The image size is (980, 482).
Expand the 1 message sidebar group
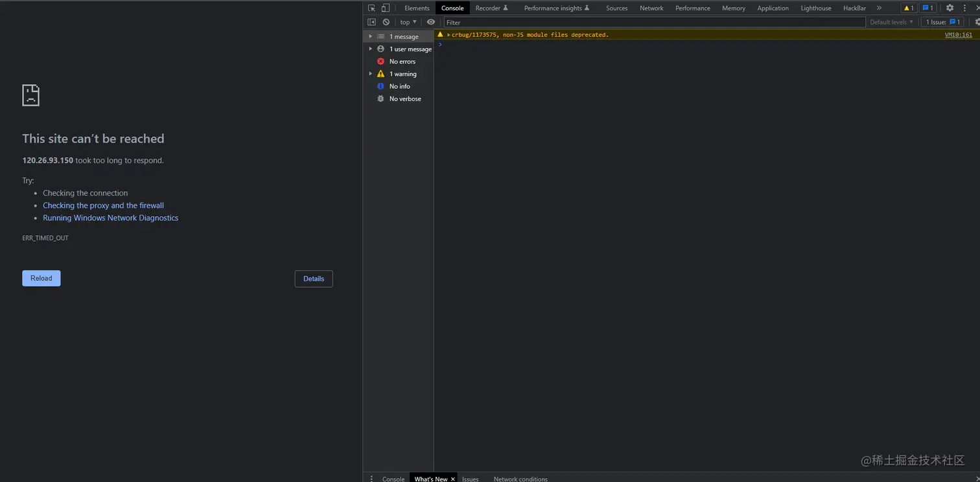pyautogui.click(x=371, y=36)
